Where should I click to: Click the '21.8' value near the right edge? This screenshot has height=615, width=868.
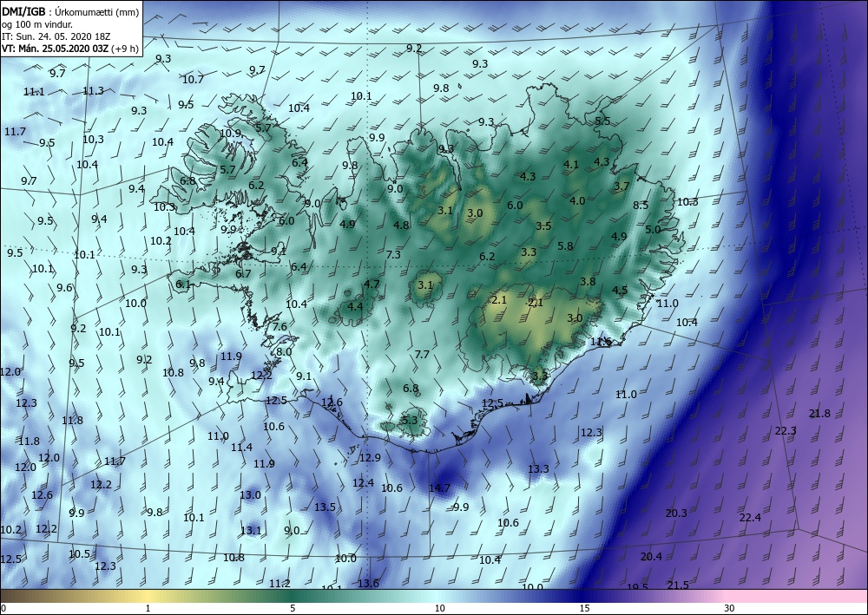coord(819,414)
